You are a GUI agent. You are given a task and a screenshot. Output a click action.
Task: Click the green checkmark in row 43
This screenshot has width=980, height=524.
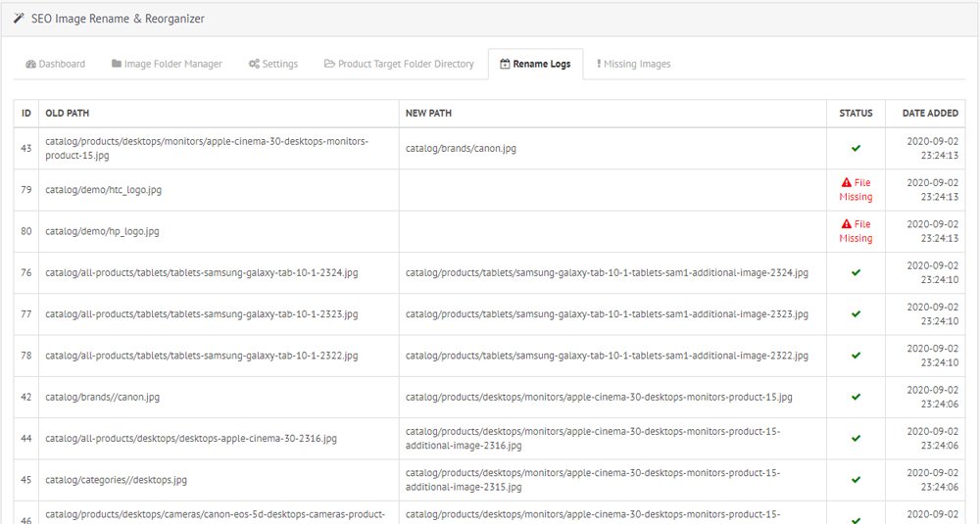(x=856, y=148)
